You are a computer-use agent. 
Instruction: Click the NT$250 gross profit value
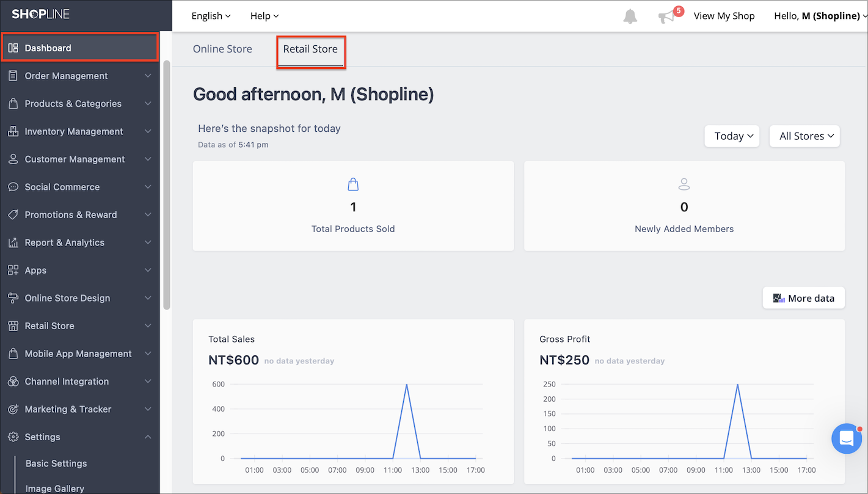564,360
